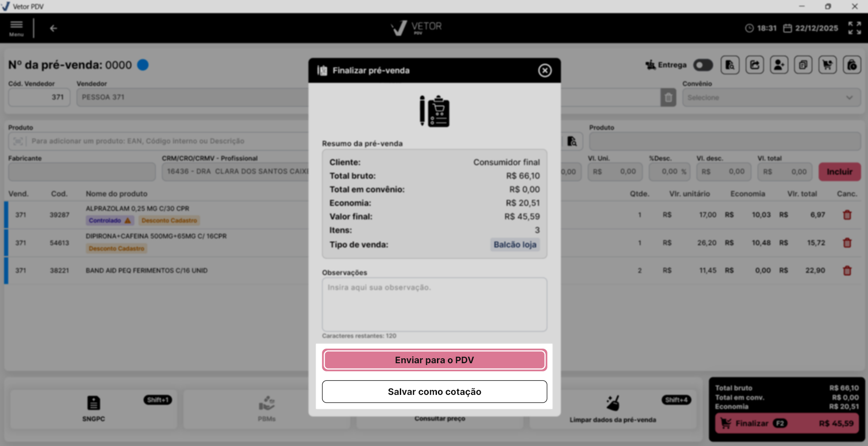Screen dimensions: 868x446
Task: Click the clock showing 18:31
Action: 761,28
